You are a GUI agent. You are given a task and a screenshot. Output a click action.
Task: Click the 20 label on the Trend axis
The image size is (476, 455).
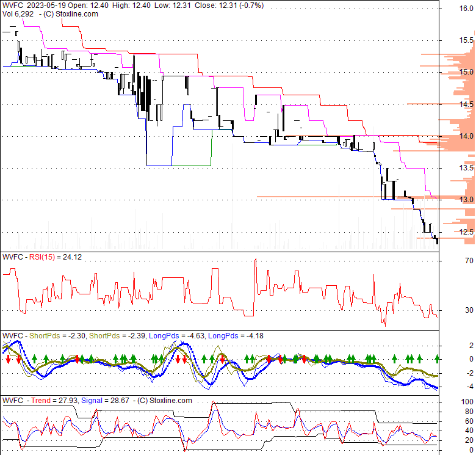469,440
